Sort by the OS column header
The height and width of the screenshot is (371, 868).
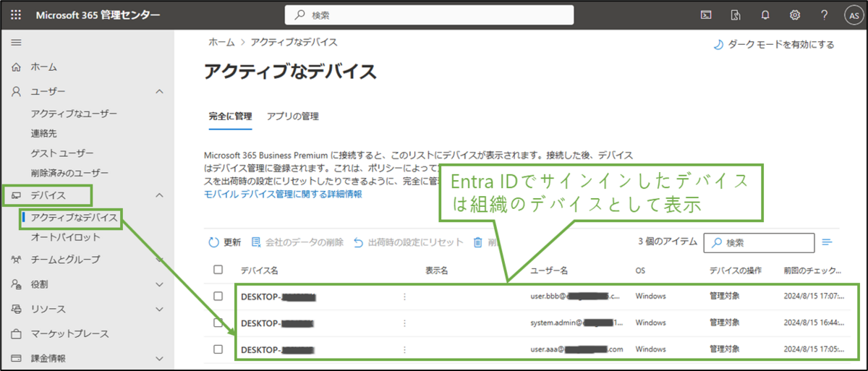640,270
